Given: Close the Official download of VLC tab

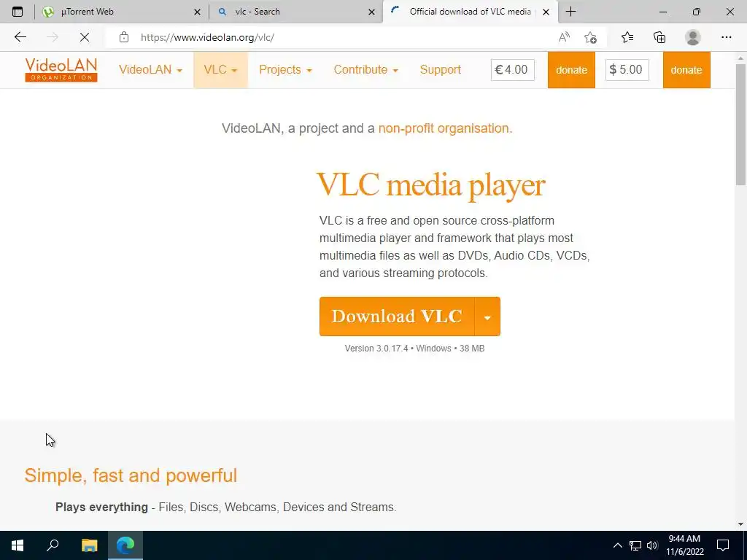Looking at the screenshot, I should point(546,12).
